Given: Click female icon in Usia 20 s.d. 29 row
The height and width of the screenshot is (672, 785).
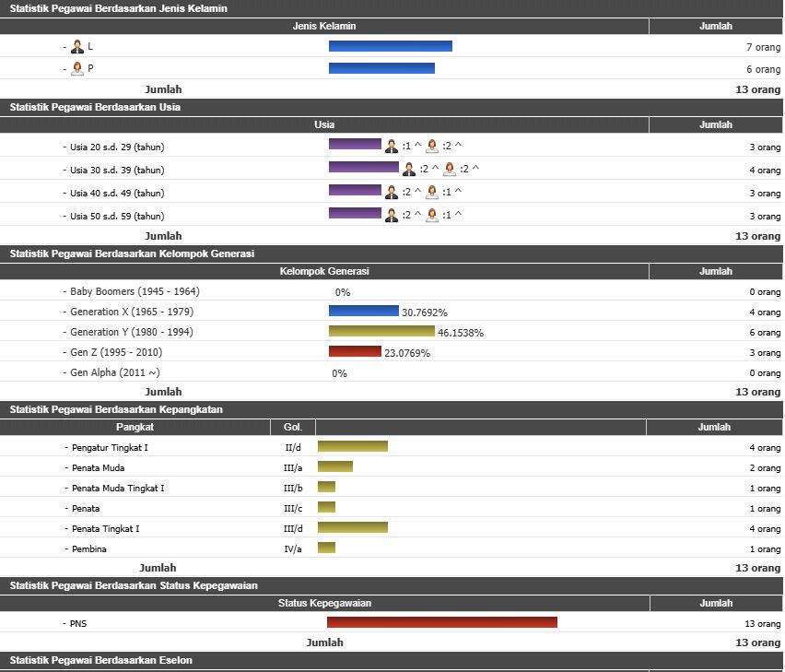Looking at the screenshot, I should click(x=432, y=147).
